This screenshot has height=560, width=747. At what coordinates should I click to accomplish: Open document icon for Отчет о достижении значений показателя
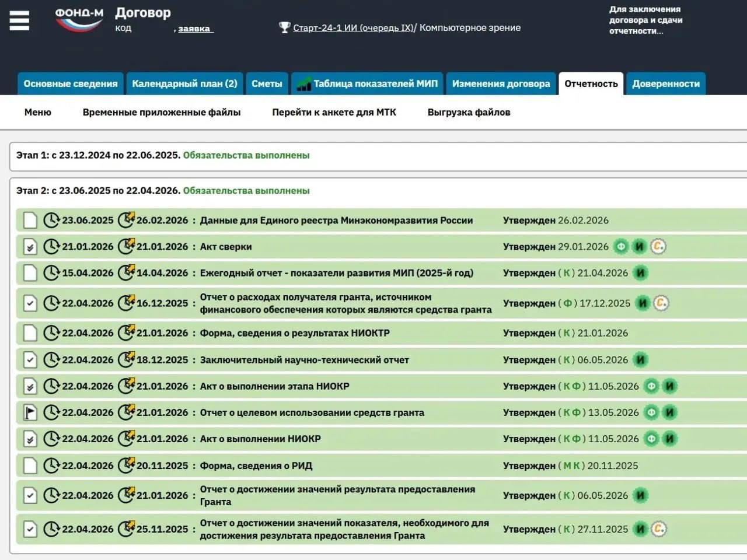click(x=30, y=529)
